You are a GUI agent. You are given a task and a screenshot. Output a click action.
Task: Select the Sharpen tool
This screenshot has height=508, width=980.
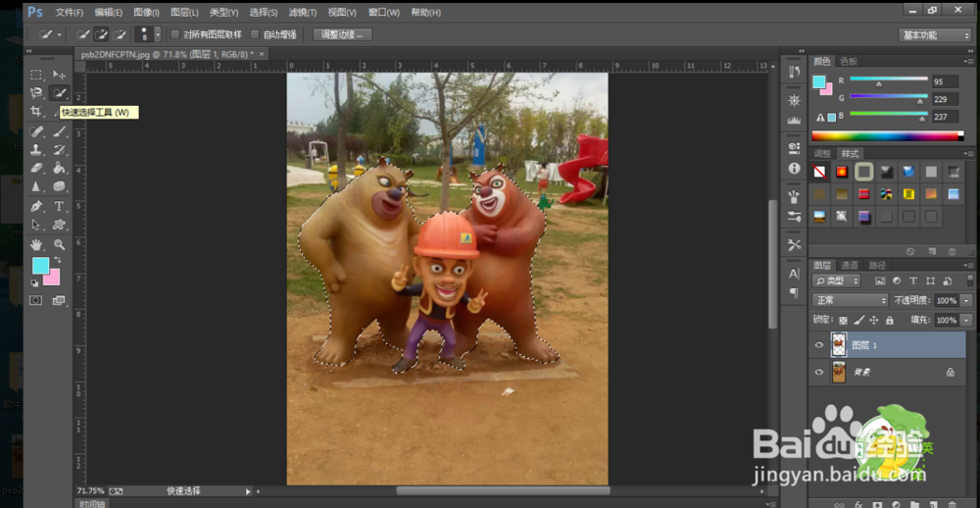click(36, 185)
